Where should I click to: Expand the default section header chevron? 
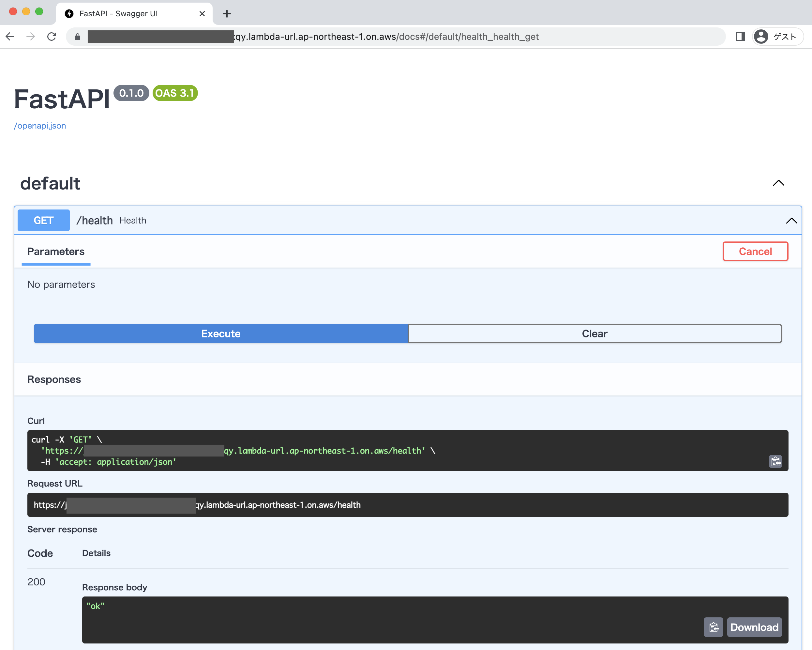778,183
